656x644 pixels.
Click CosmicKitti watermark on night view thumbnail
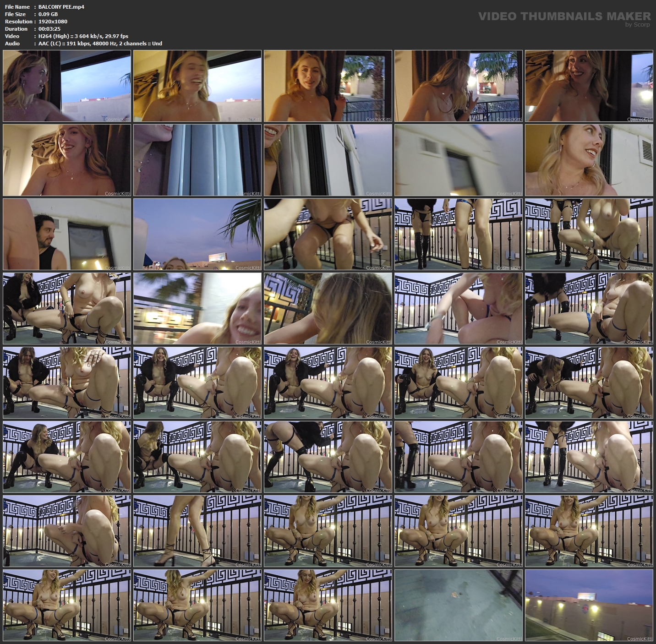click(x=640, y=639)
